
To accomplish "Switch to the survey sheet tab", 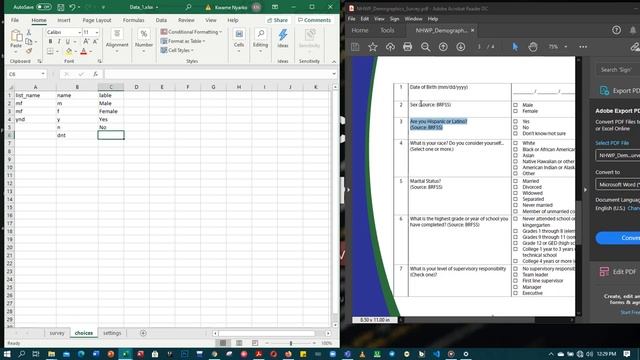I will (x=57, y=333).
